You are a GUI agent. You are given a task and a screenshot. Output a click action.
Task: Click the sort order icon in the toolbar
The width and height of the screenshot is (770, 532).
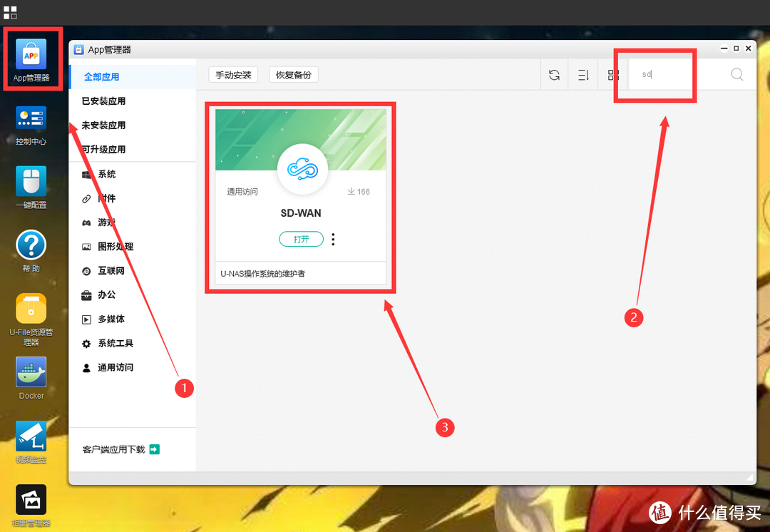click(583, 74)
